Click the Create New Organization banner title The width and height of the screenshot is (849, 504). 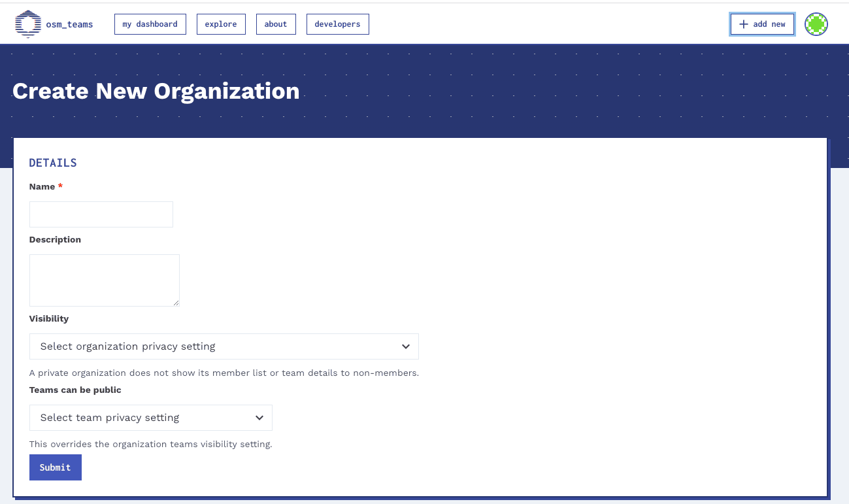click(x=156, y=91)
